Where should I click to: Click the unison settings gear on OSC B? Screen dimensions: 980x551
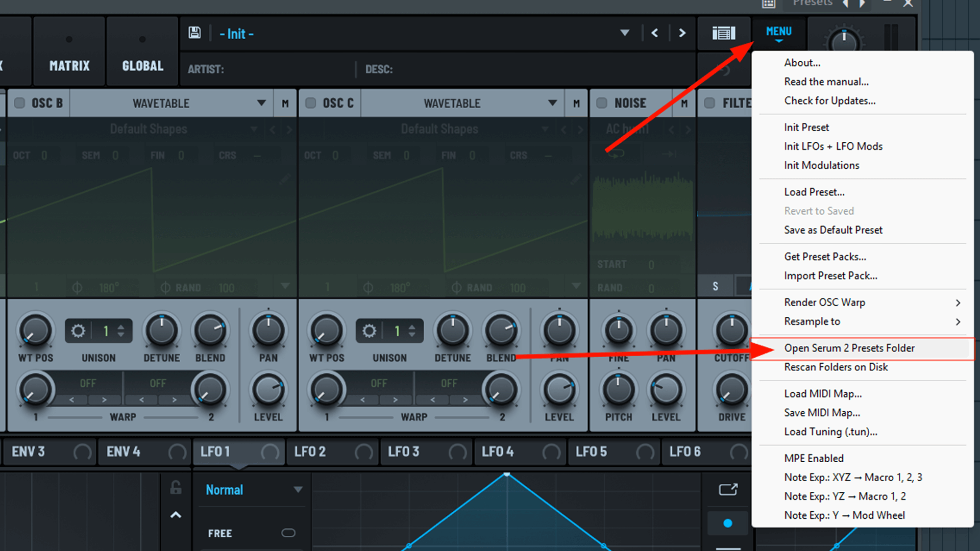[x=78, y=331]
